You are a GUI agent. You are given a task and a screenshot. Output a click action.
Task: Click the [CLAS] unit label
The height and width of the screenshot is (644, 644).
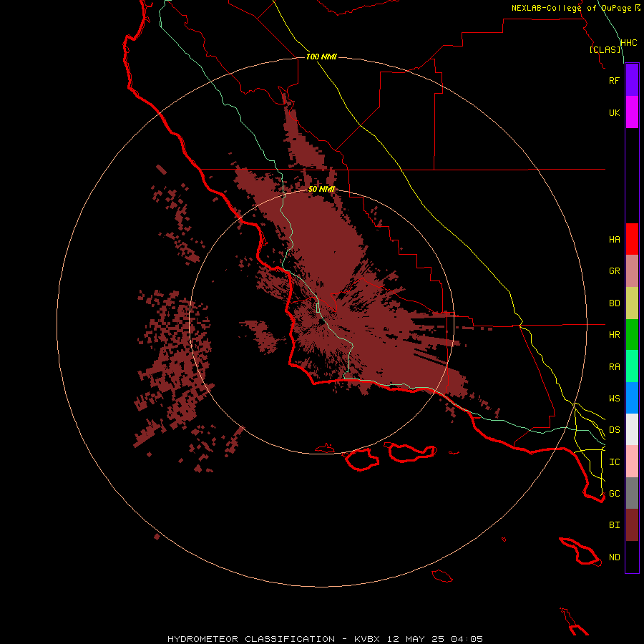coord(605,49)
